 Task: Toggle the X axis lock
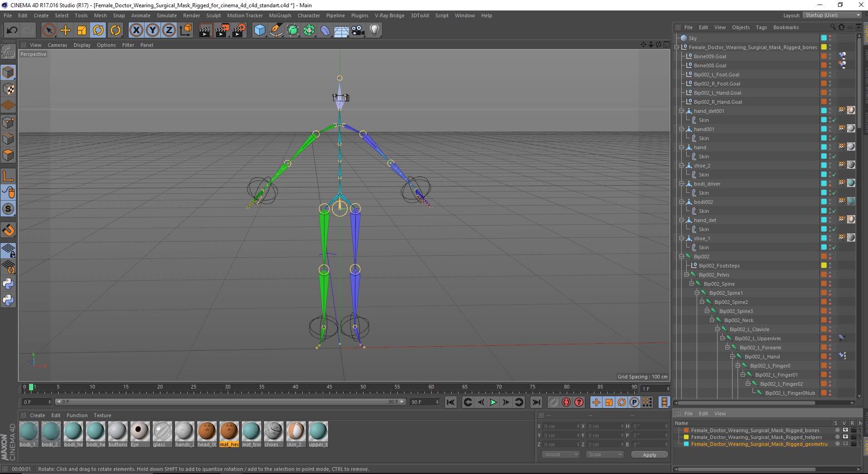[136, 30]
